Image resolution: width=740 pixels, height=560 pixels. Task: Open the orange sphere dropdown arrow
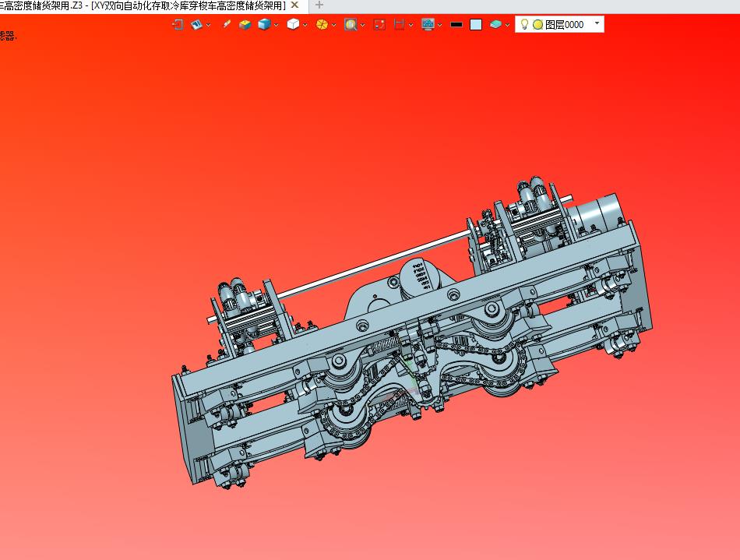click(333, 25)
